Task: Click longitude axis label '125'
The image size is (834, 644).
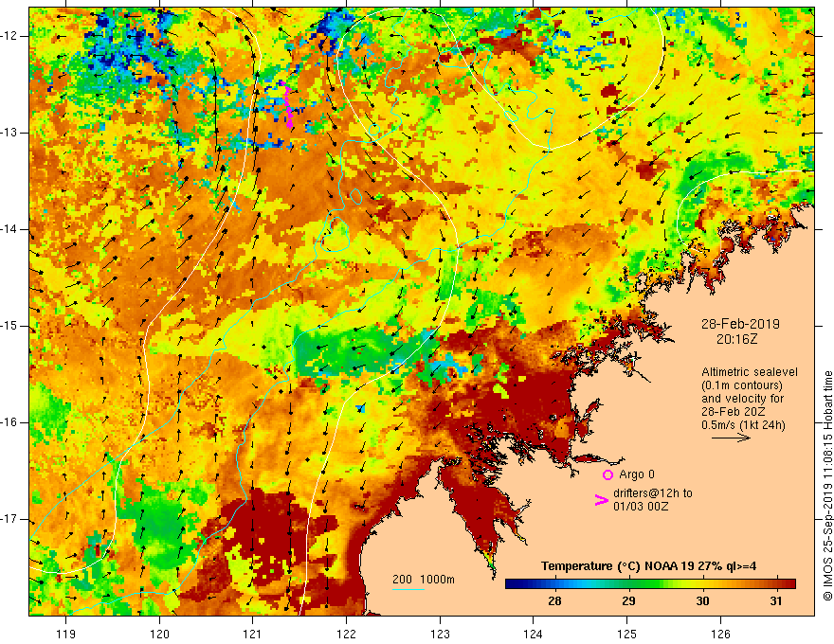Action: tap(627, 634)
